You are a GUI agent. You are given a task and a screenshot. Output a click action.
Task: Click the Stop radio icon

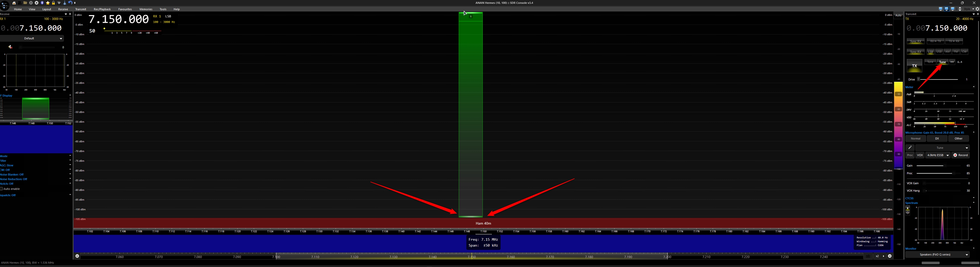[x=37, y=3]
